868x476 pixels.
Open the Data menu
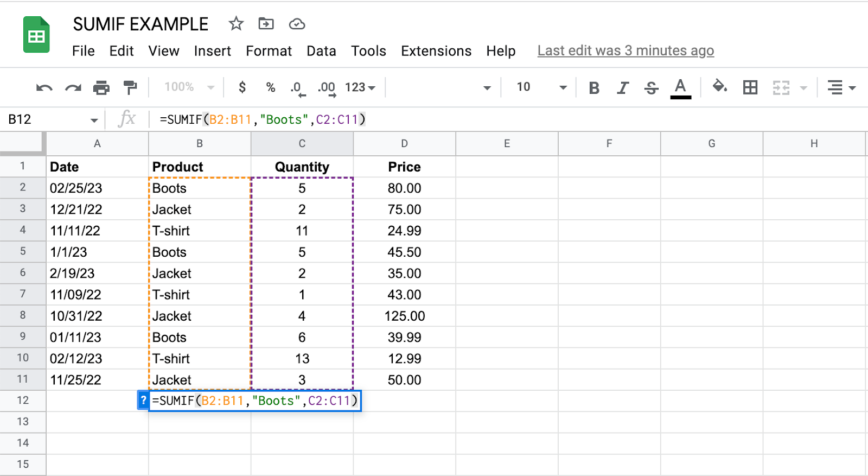321,51
